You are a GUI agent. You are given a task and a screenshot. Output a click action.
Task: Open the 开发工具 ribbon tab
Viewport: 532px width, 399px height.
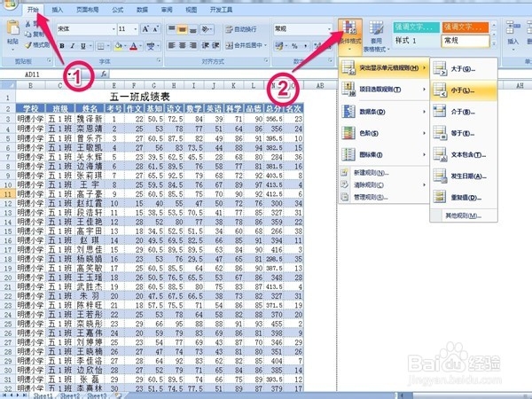coord(221,10)
